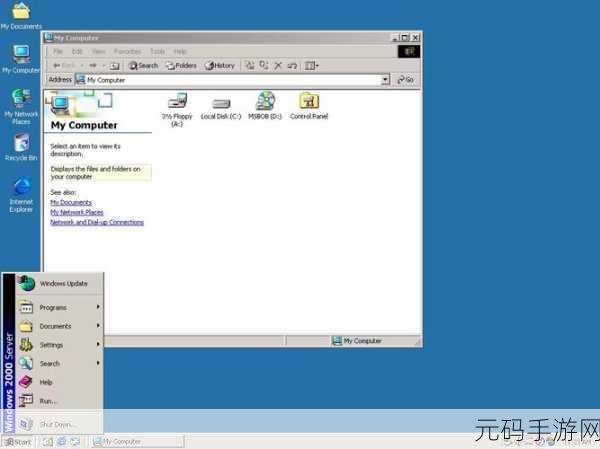Open the Edit menu

click(77, 51)
